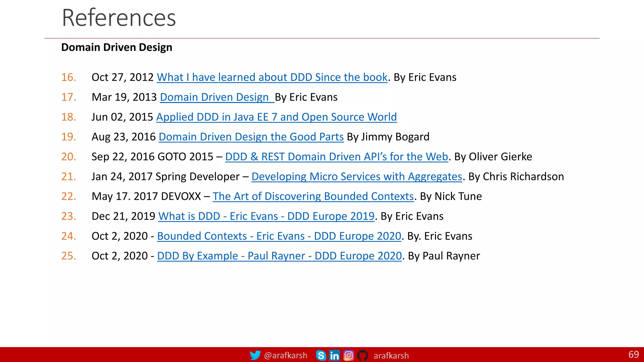Click the @arafkarsh Twitter handle text
Viewport: 644px width, 362px height.
286,355
